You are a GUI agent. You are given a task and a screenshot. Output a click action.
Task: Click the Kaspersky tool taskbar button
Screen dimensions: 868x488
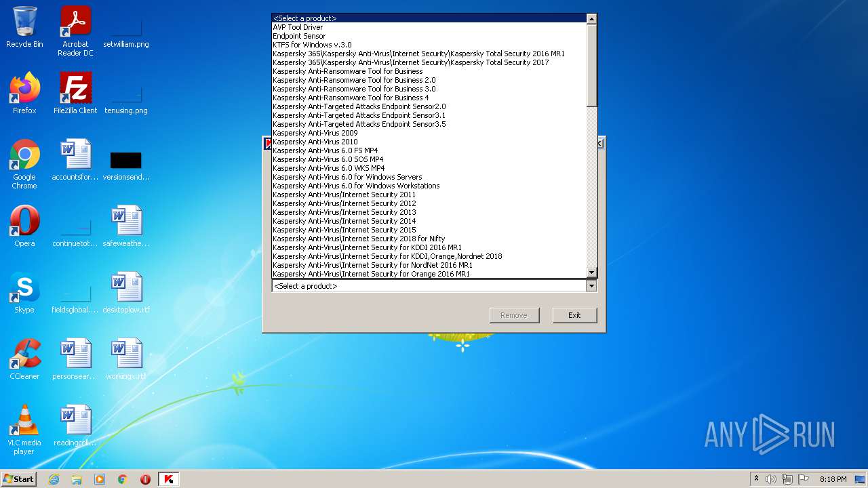(169, 479)
